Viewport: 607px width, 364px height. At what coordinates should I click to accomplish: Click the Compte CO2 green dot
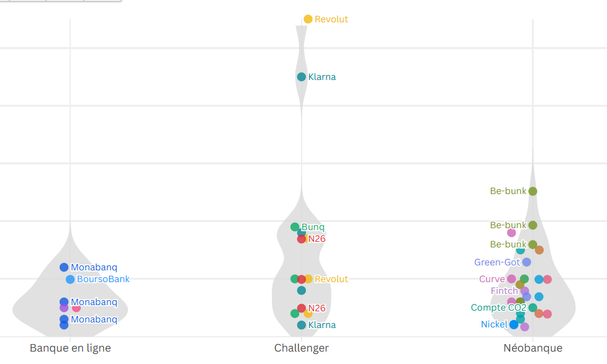pos(533,308)
